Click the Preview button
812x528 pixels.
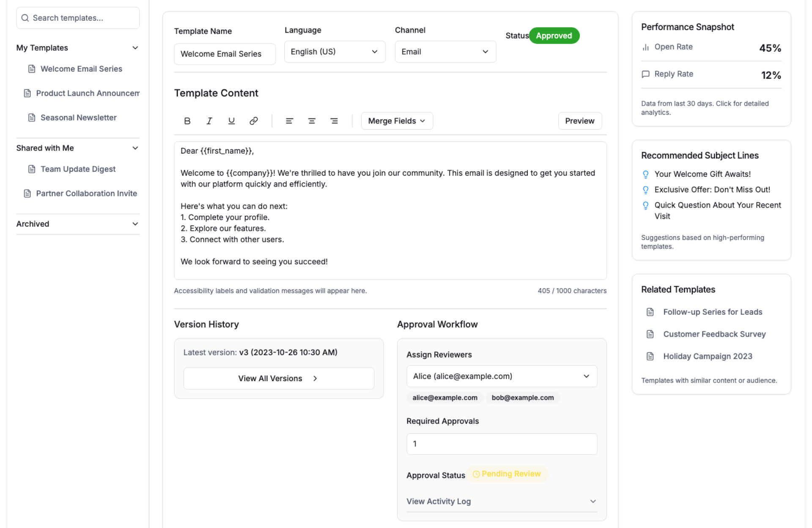[x=579, y=121]
